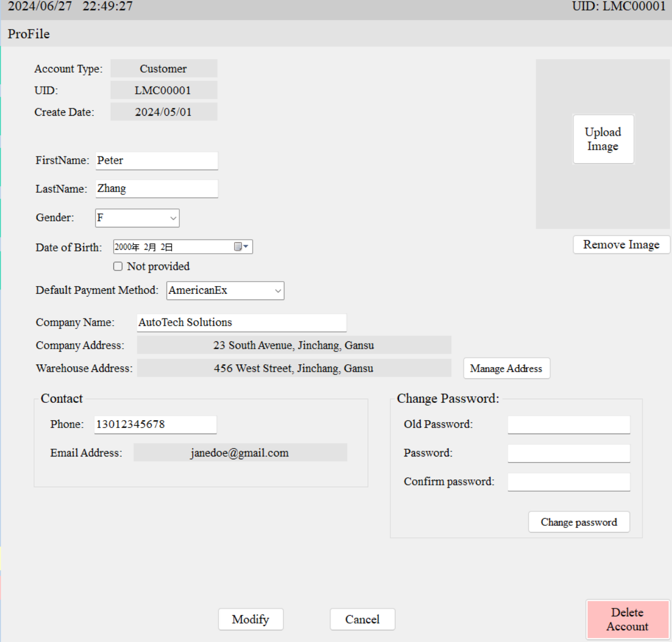Check the Not provided checkbox
This screenshot has height=642, width=672.
117,266
